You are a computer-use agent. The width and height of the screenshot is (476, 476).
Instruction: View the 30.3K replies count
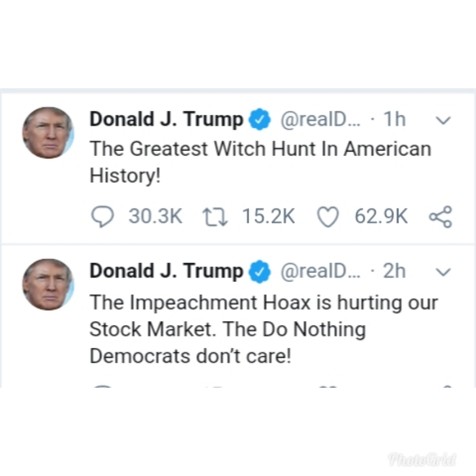pos(155,216)
